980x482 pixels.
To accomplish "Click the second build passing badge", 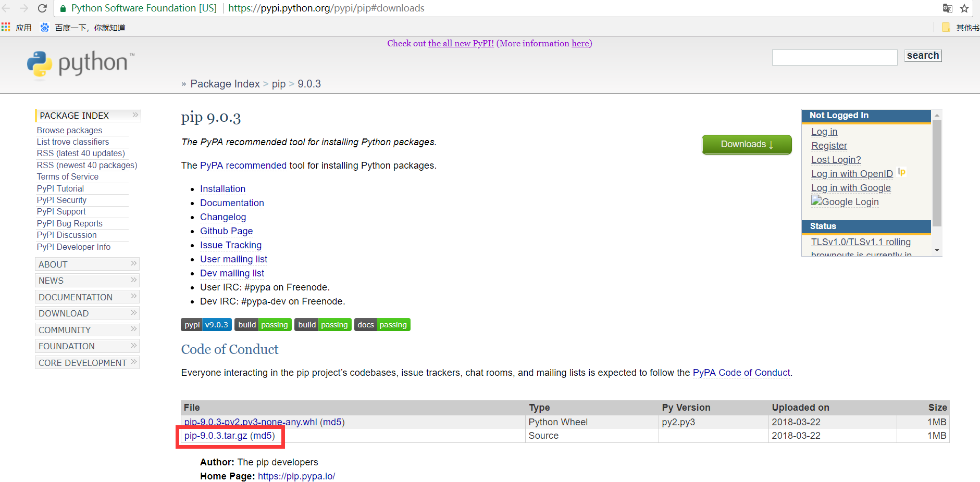I will (x=323, y=325).
